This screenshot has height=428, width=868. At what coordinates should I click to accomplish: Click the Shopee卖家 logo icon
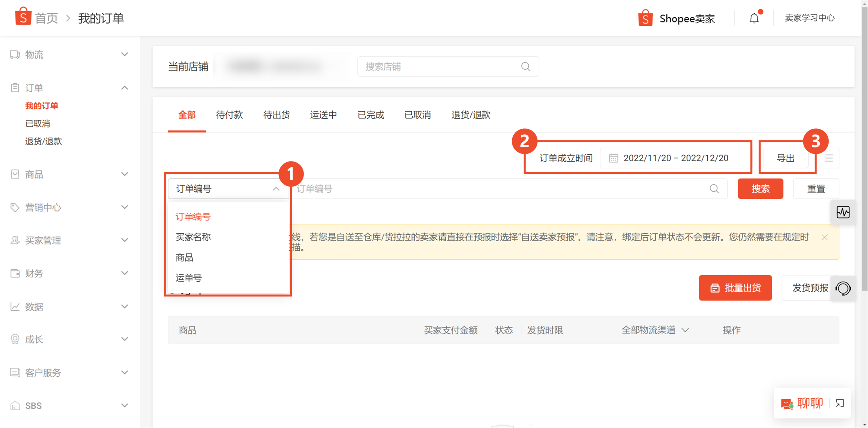[x=645, y=18]
